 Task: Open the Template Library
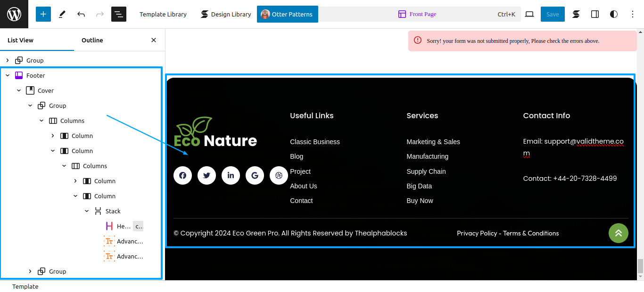click(x=163, y=14)
